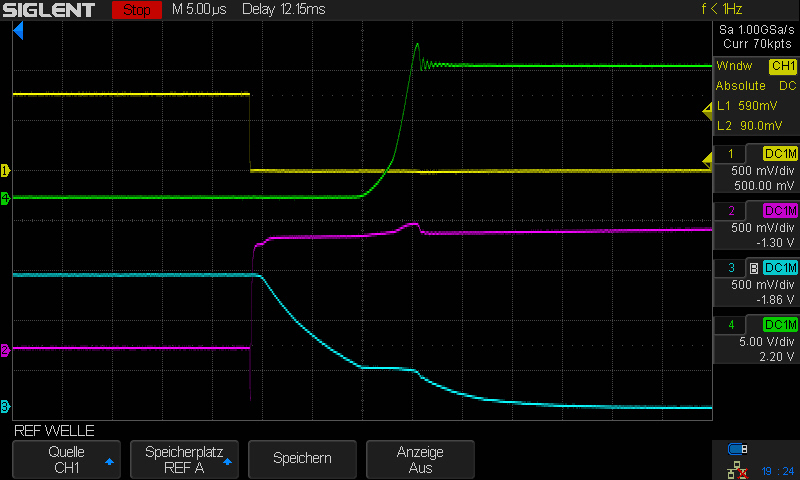
Task: Click the f < 1Hz frequency counter
Action: 721,10
